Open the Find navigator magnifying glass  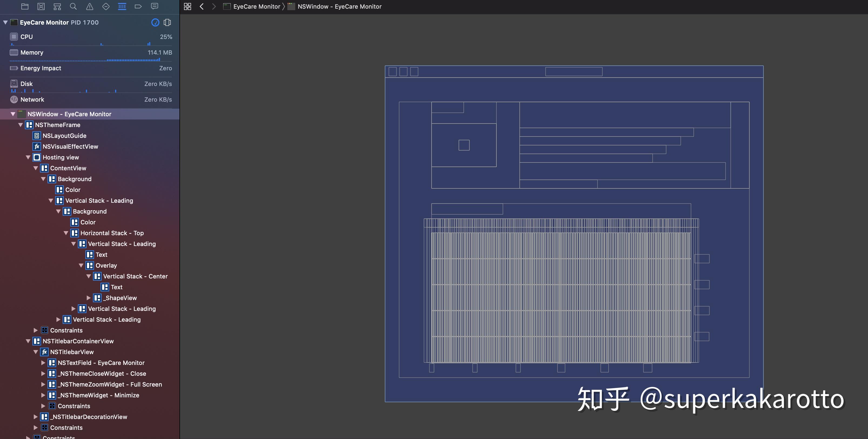[73, 6]
